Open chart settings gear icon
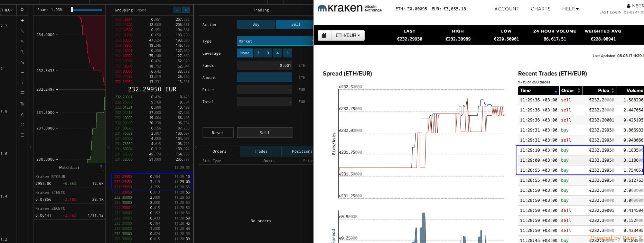The image size is (644, 243). 22,10
